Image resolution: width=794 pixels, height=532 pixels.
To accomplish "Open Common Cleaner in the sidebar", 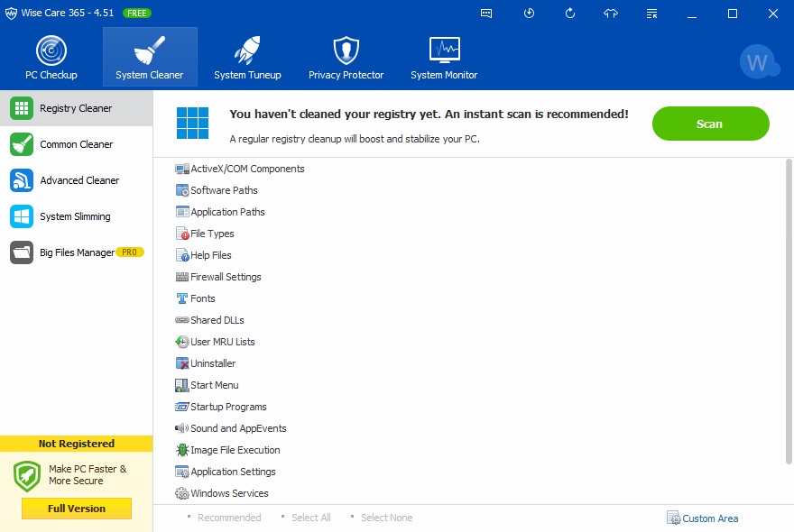I will pyautogui.click(x=76, y=144).
